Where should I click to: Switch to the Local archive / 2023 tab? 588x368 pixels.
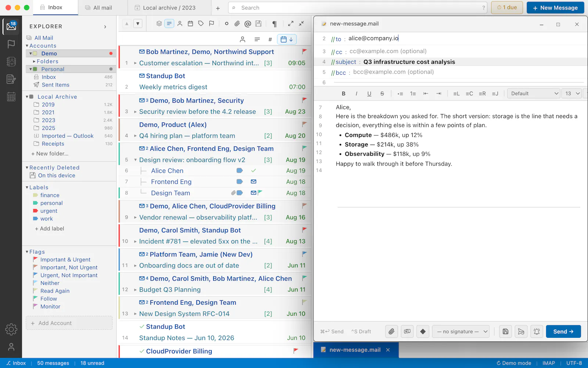click(169, 8)
